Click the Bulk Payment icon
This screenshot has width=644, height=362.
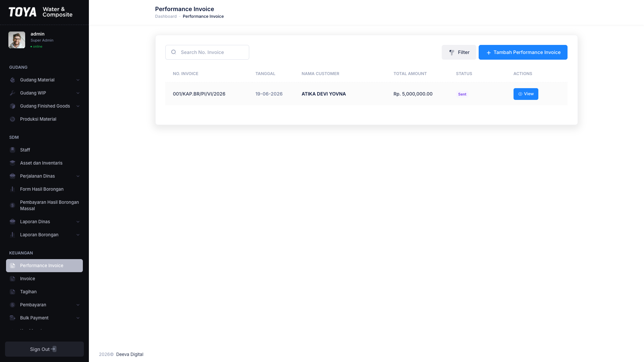[12, 318]
